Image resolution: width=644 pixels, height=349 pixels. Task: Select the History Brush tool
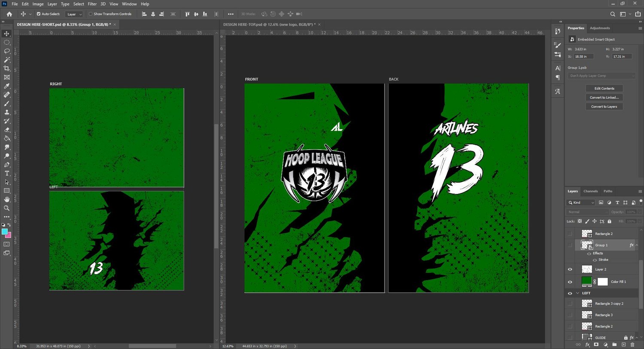tap(7, 121)
